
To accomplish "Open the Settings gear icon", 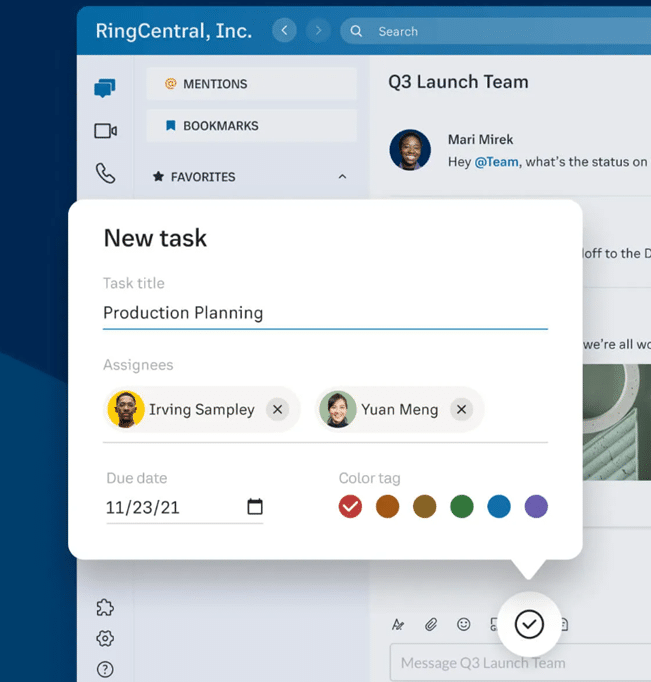I will (x=105, y=638).
